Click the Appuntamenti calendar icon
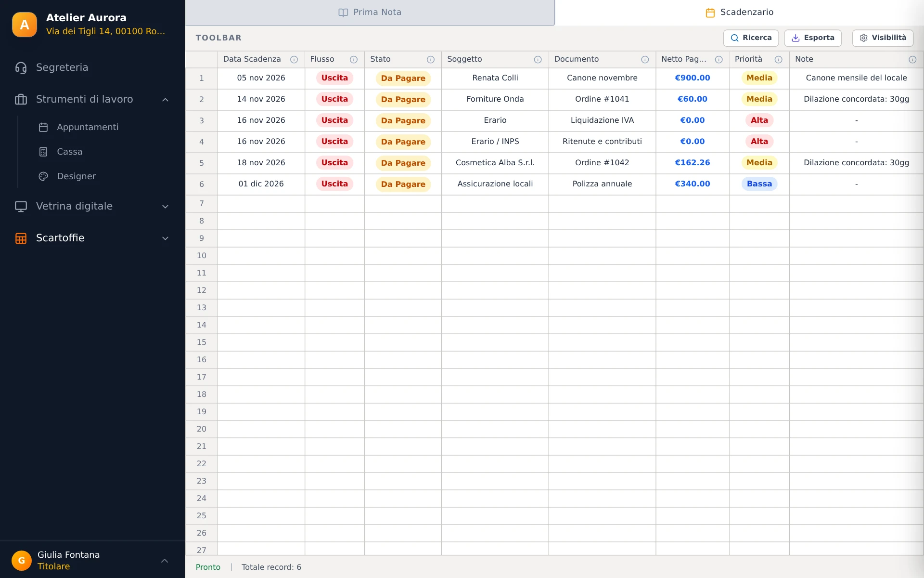The width and height of the screenshot is (924, 578). pyautogui.click(x=43, y=127)
